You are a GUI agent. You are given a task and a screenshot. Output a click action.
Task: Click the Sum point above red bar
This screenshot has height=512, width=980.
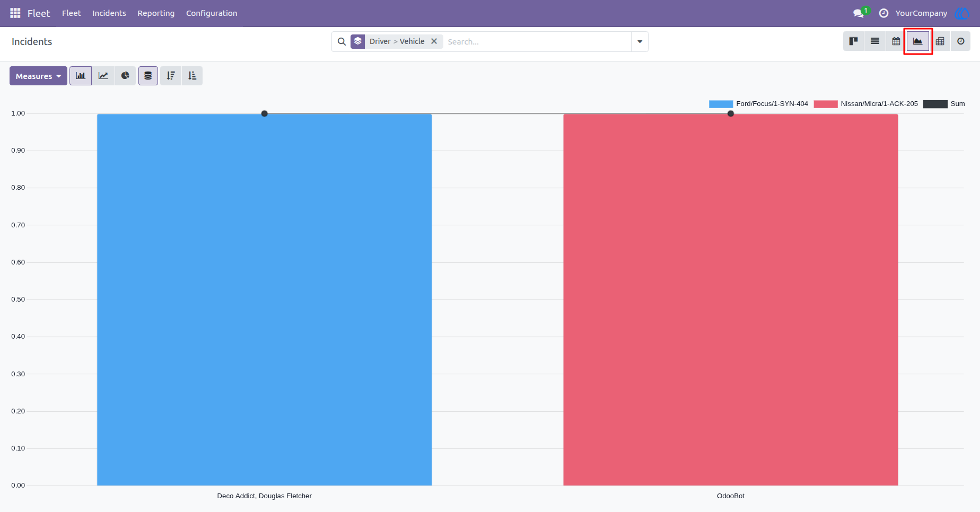(730, 113)
